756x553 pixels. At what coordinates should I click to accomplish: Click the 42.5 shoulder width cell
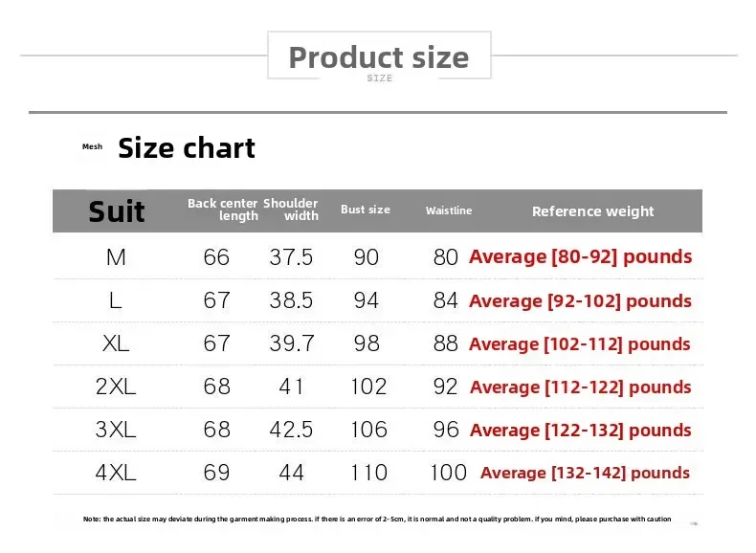[291, 430]
